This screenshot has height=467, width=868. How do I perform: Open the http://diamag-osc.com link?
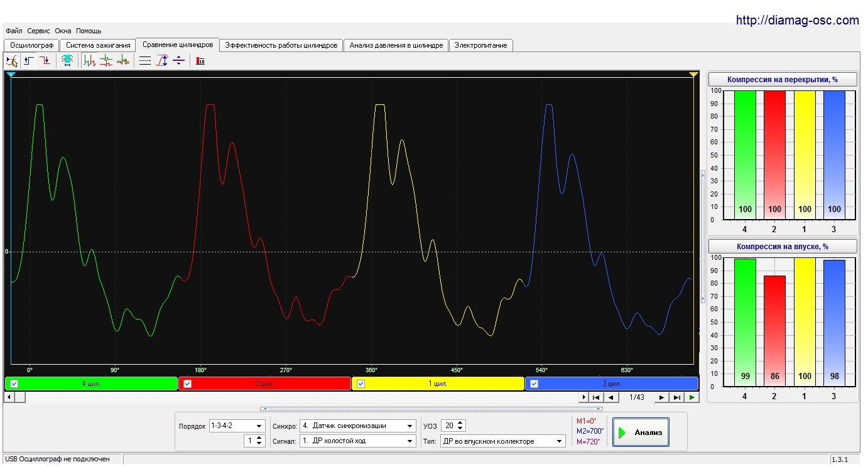798,20
